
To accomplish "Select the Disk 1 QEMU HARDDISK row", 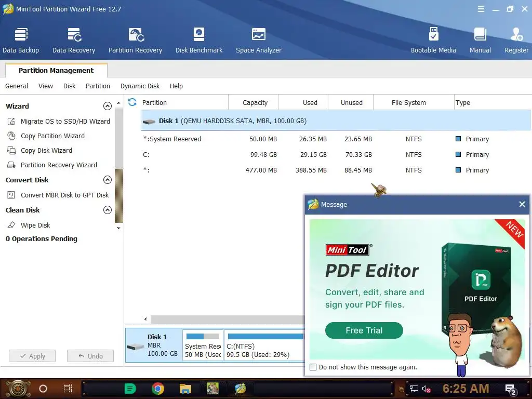I will tap(336, 121).
